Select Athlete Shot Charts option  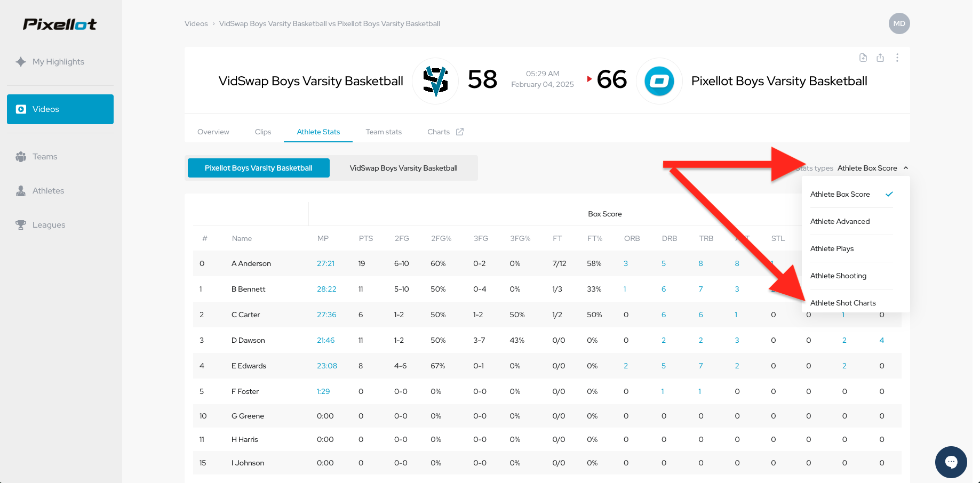point(851,303)
